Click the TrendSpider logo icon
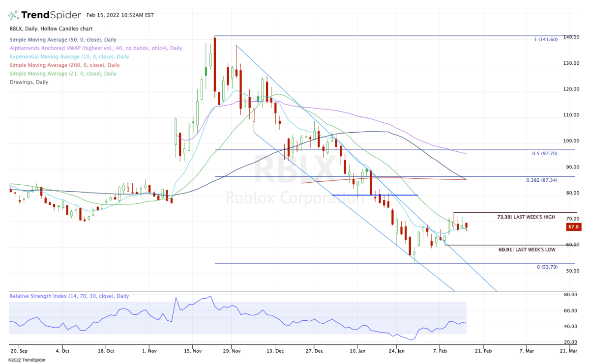 pyautogui.click(x=13, y=15)
